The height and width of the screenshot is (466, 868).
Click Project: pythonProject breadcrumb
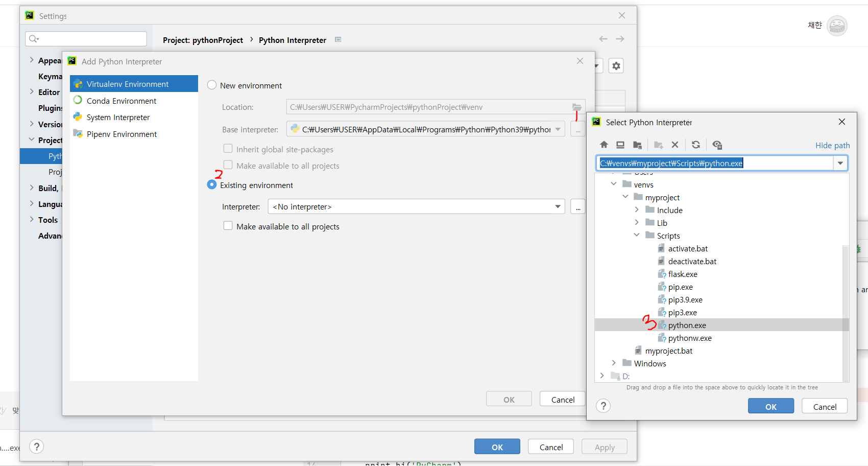click(x=203, y=40)
